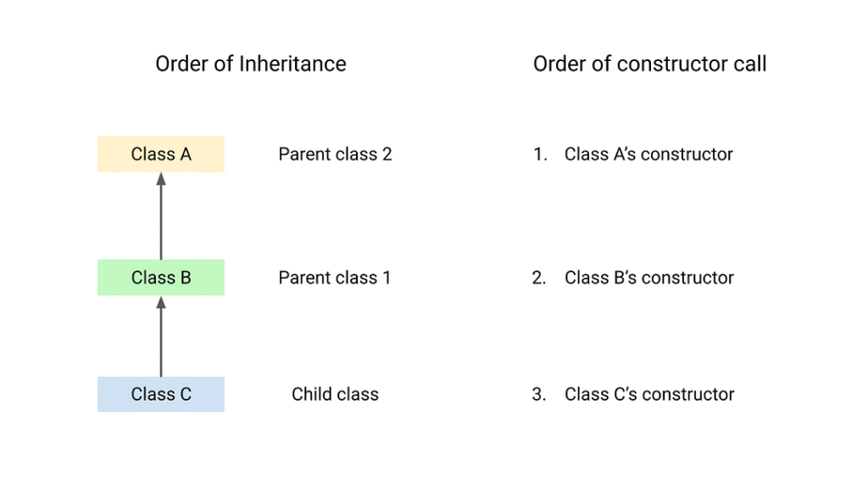The width and height of the screenshot is (868, 488).
Task: Click list number 3 in constructor order
Action: point(540,394)
